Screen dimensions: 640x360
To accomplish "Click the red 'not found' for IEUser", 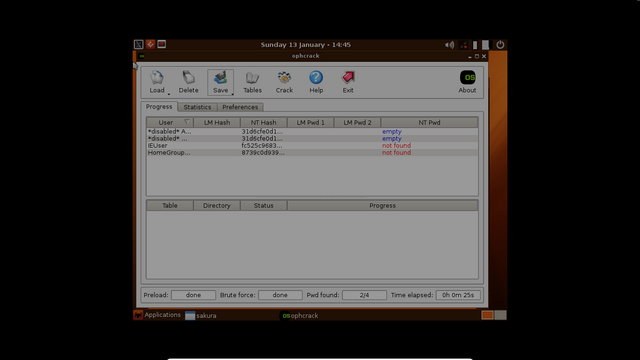I will [x=396, y=145].
